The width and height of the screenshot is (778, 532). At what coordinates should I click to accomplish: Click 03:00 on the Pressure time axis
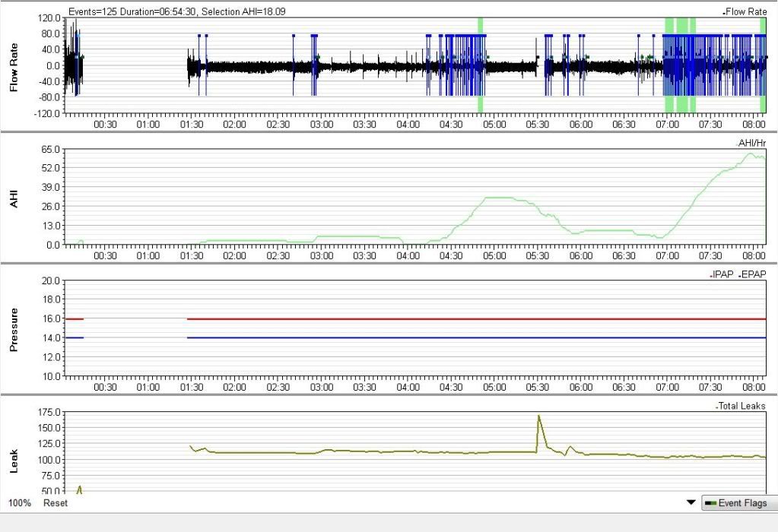pyautogui.click(x=322, y=386)
